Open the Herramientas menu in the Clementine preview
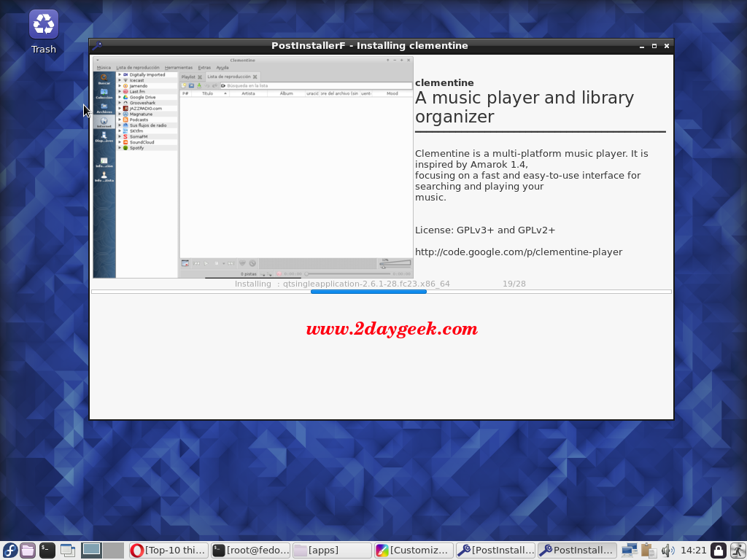The height and width of the screenshot is (560, 747). [179, 68]
